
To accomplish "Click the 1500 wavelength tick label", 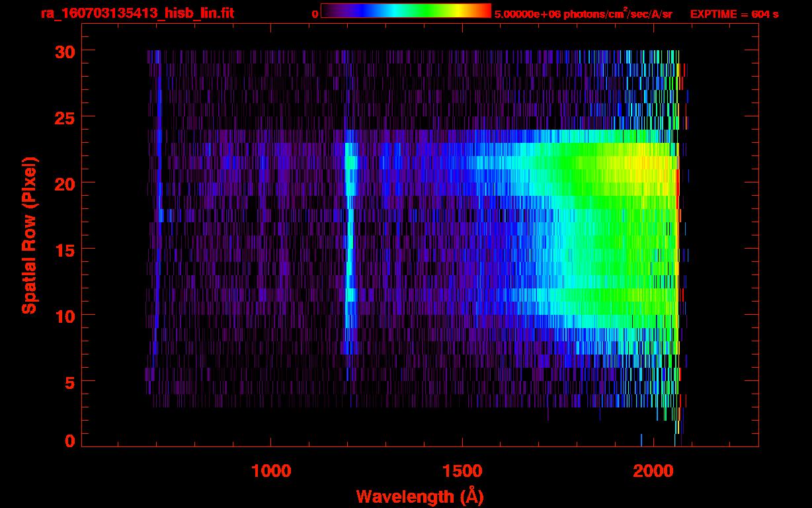I will (462, 471).
